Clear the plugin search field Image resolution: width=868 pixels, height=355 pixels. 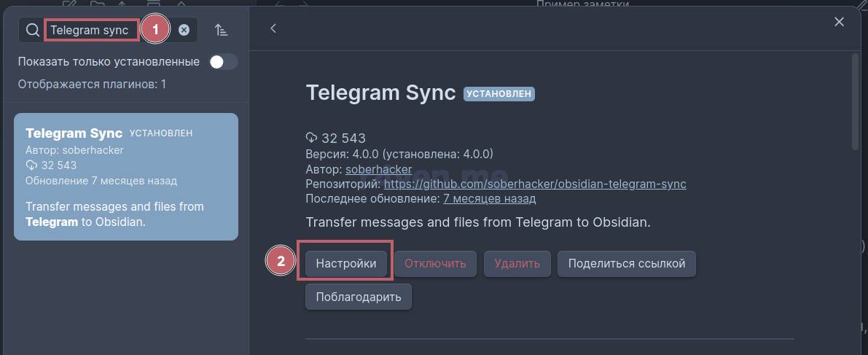(x=184, y=30)
